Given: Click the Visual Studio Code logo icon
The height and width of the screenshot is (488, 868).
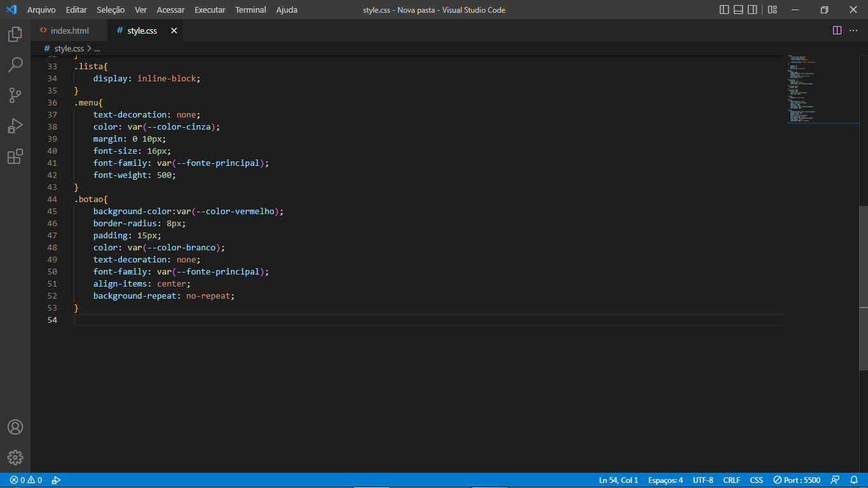Looking at the screenshot, I should coord(11,10).
